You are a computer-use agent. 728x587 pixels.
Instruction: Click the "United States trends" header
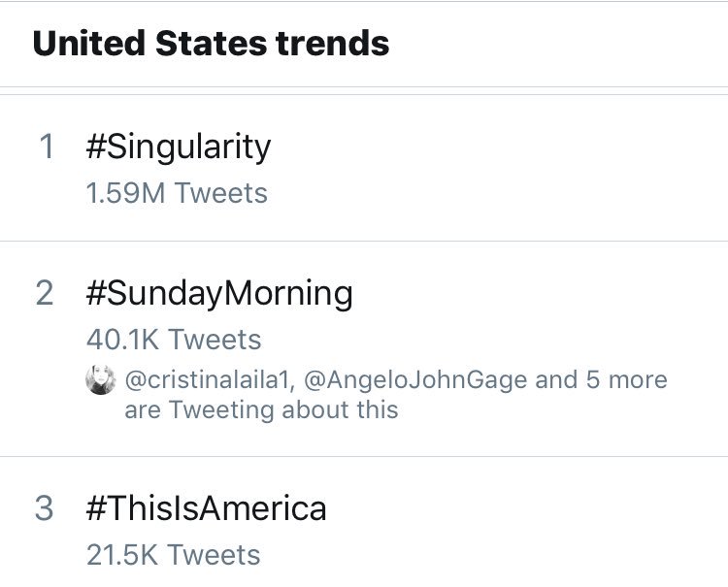pyautogui.click(x=211, y=44)
